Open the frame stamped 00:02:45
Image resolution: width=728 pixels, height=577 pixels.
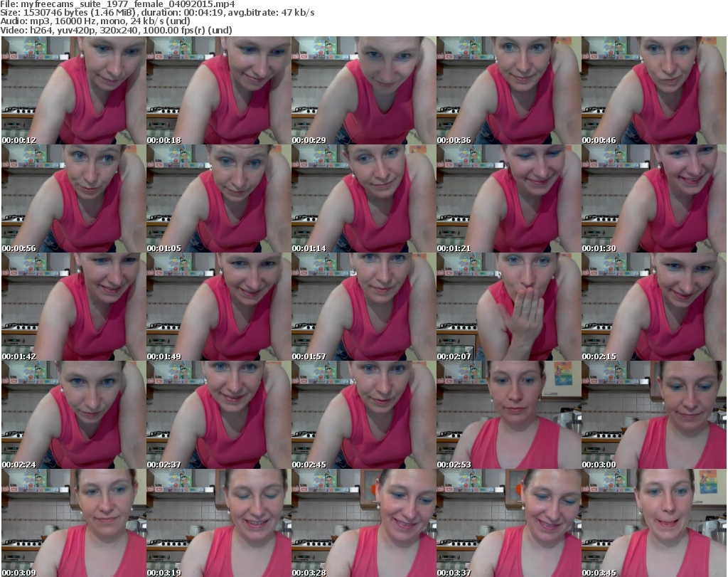tap(363, 415)
